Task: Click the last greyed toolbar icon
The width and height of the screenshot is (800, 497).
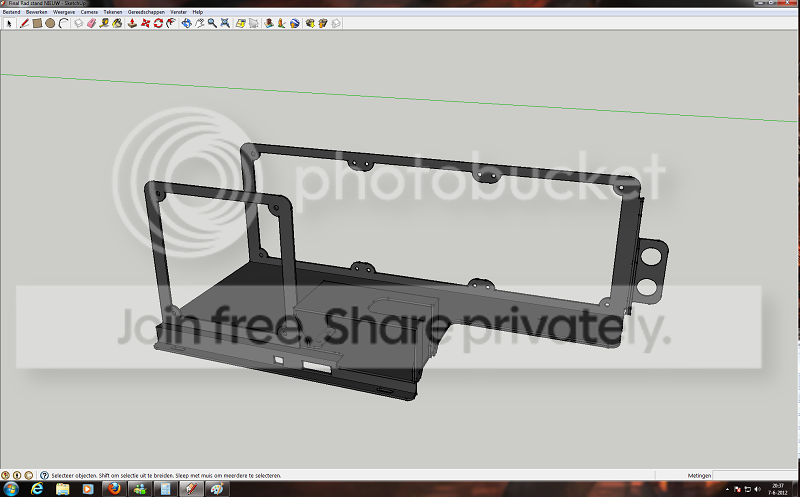Action: click(336, 23)
